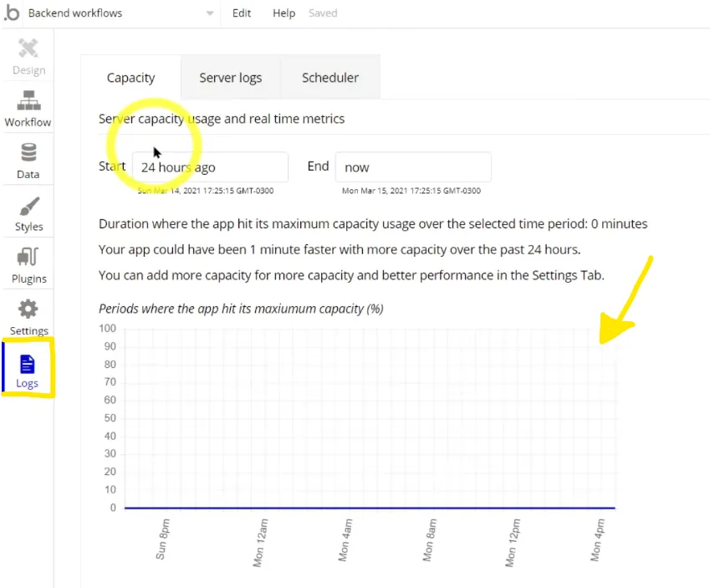
Task: Open the Workflow editor icon
Action: 28,100
